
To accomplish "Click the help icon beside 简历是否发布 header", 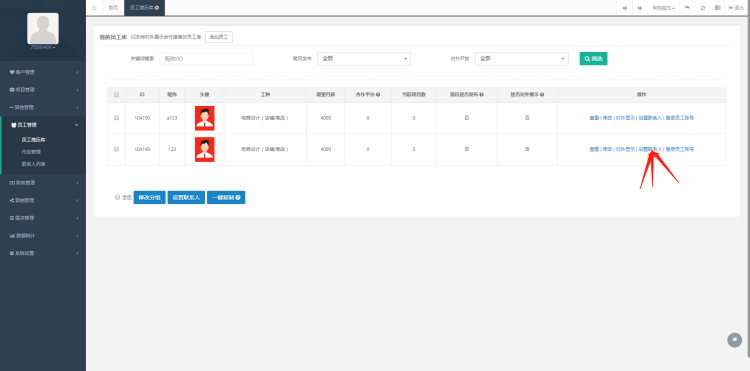I will click(481, 95).
